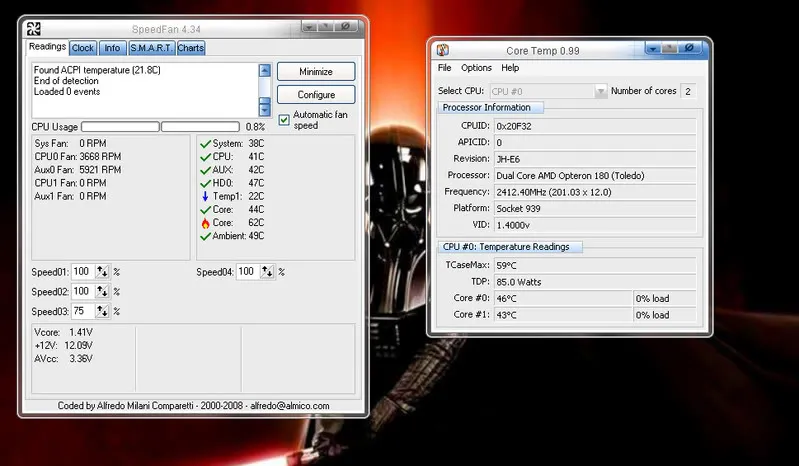Click the Speed01 value field
Viewport: 799px width, 466px height.
click(83, 272)
